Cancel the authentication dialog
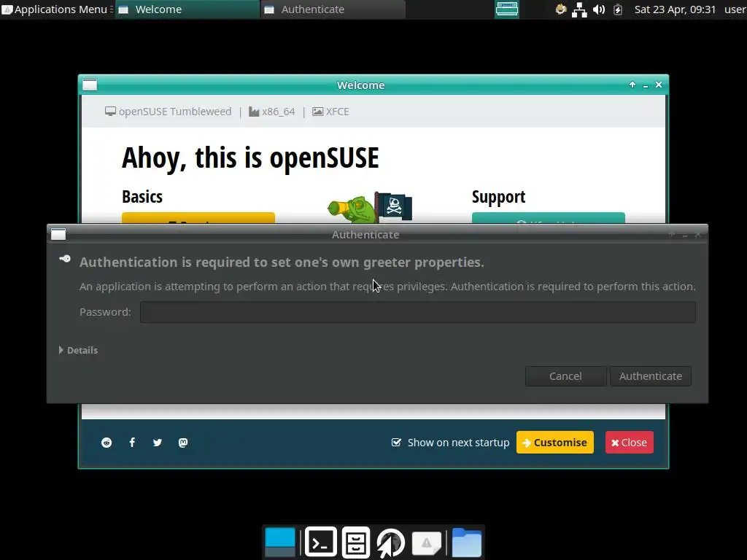Screen dimensions: 747x560 pyautogui.click(x=565, y=376)
